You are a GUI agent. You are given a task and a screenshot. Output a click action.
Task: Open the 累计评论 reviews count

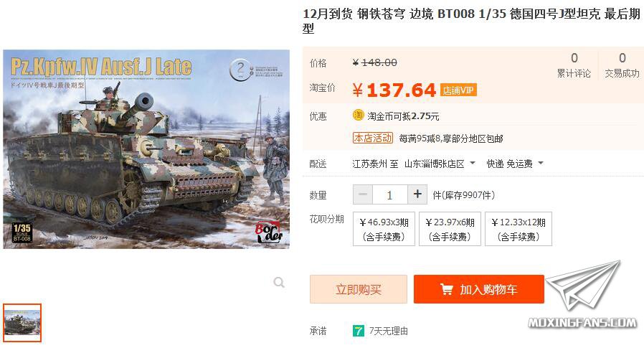click(574, 65)
